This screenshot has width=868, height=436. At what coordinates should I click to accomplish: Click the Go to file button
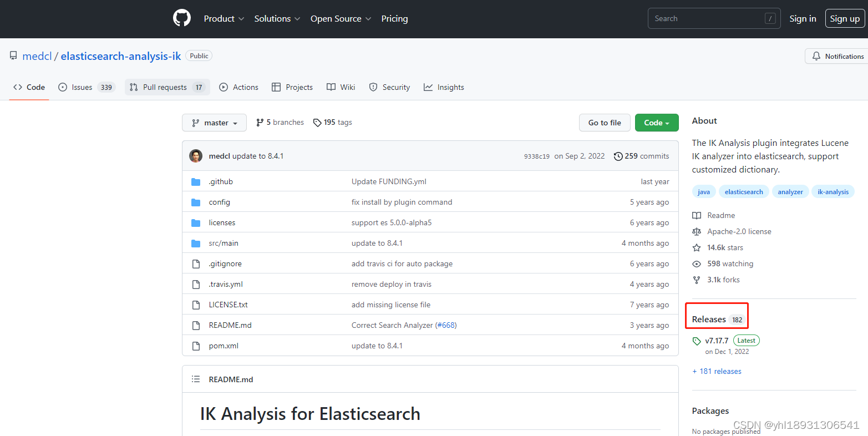(605, 123)
